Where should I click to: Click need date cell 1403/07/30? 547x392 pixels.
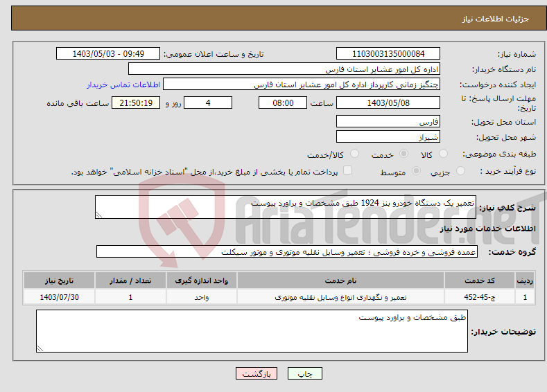pyautogui.click(x=60, y=297)
